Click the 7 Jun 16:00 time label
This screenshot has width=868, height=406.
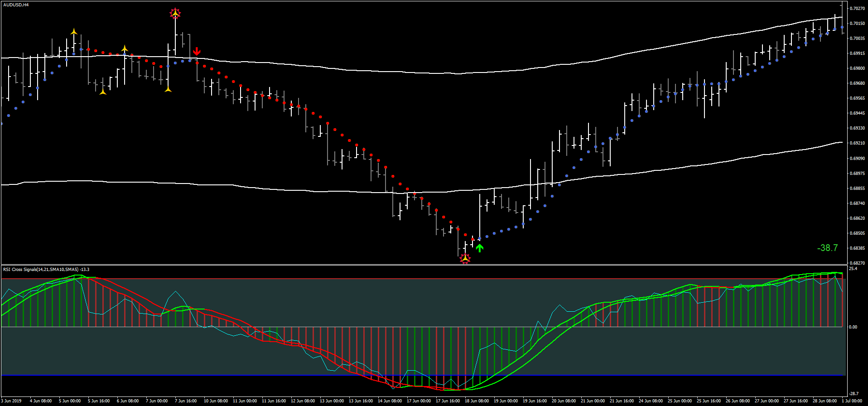186,401
